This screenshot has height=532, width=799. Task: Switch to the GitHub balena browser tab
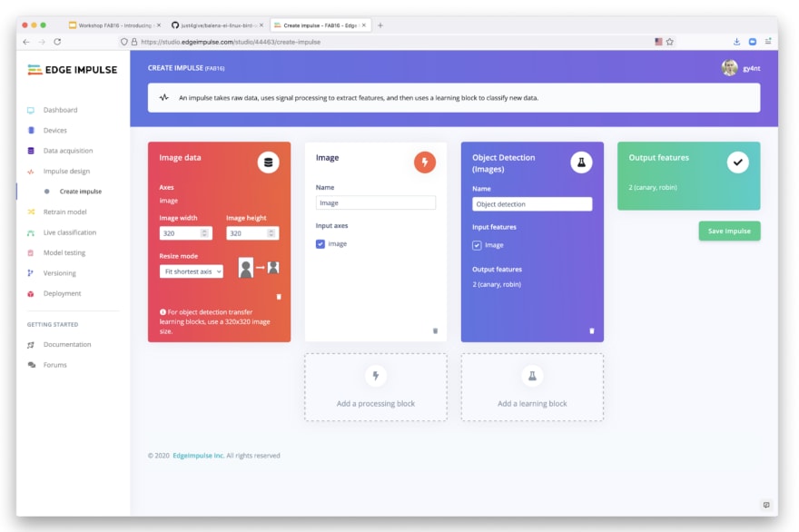point(217,25)
